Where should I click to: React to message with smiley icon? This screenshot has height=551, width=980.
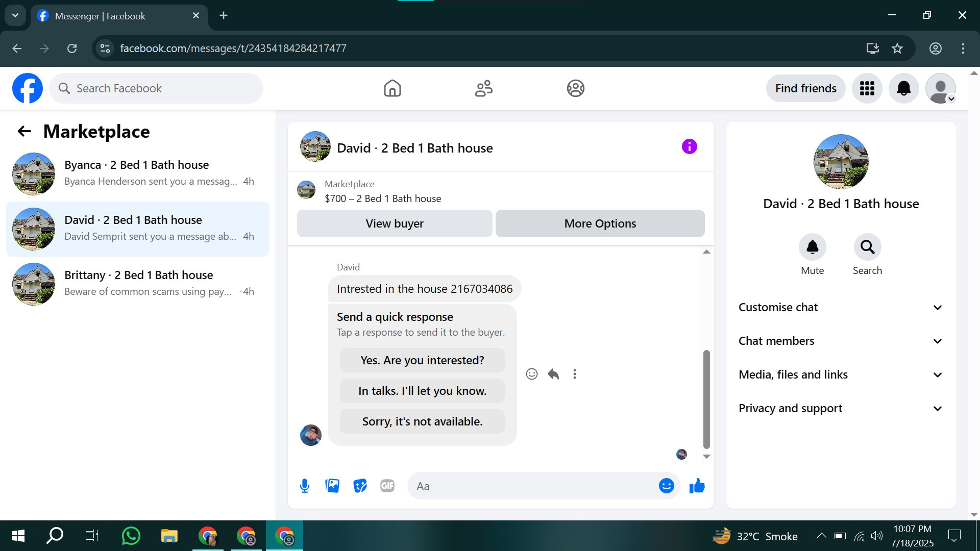tap(531, 374)
